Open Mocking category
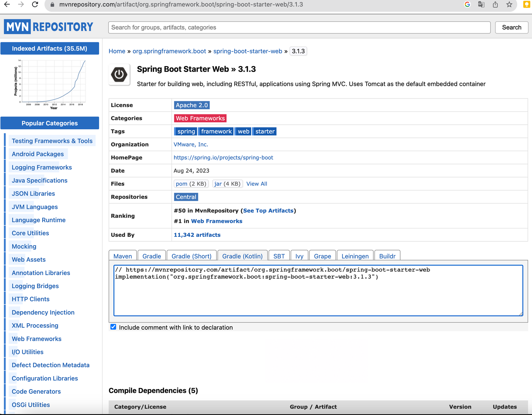 point(24,246)
